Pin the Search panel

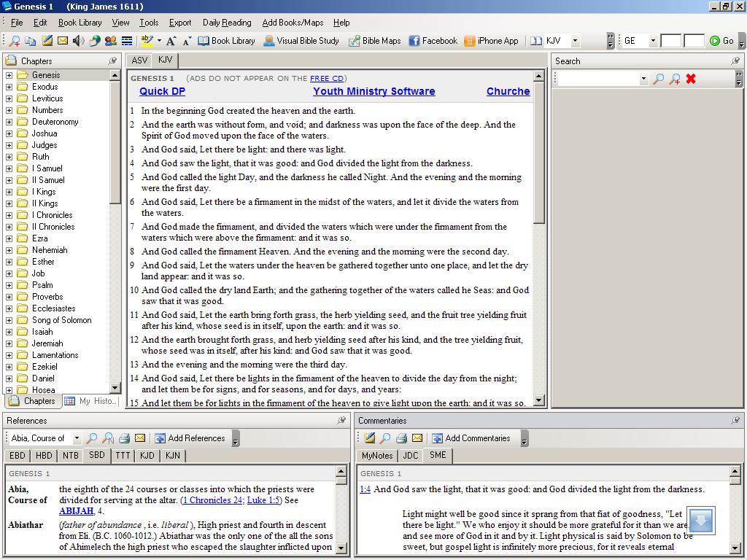[735, 61]
